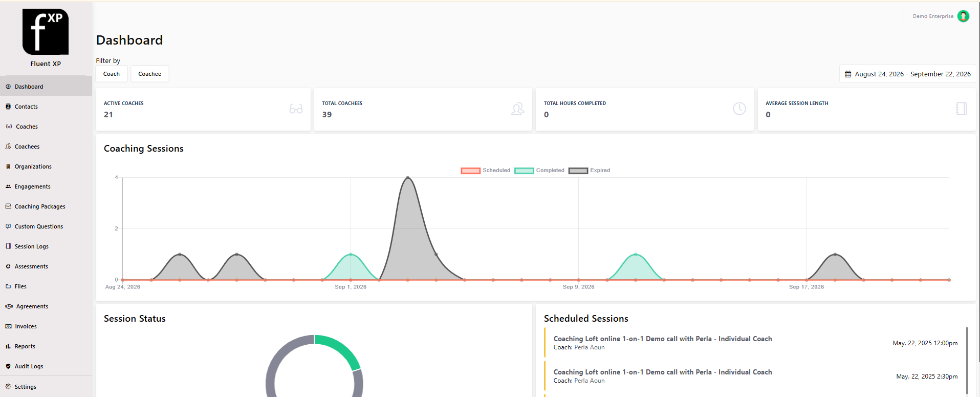Click the Sep 9, 2026 axis label

click(578, 287)
